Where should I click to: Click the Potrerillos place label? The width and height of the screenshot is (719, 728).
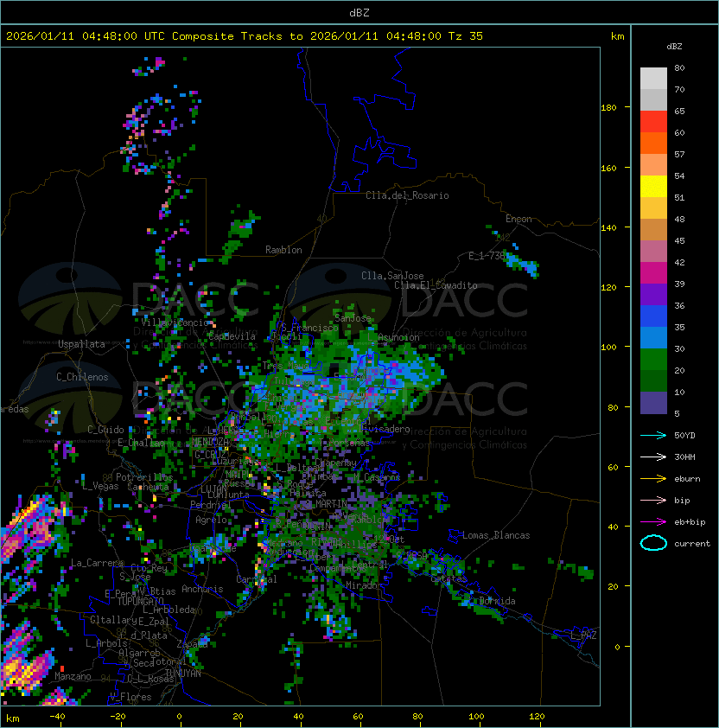[144, 477]
